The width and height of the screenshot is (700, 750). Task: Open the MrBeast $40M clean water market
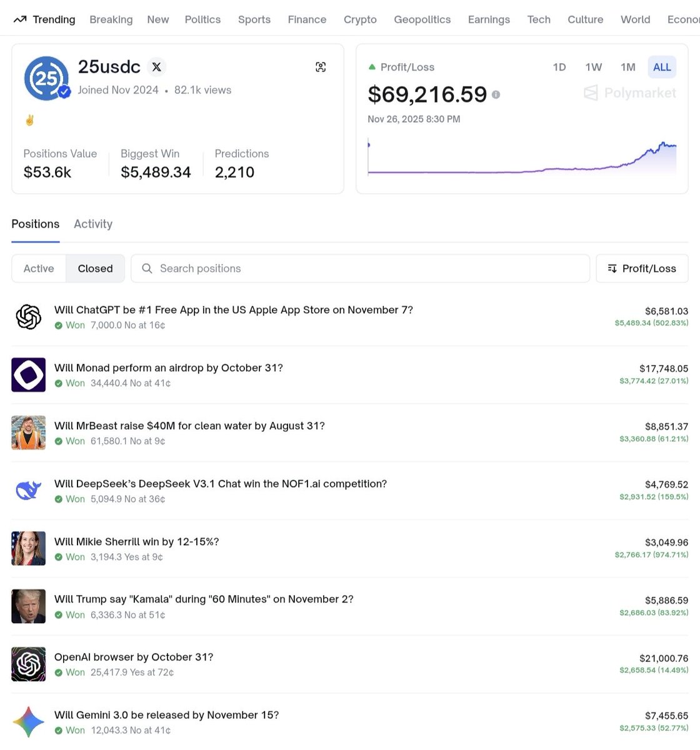point(189,426)
